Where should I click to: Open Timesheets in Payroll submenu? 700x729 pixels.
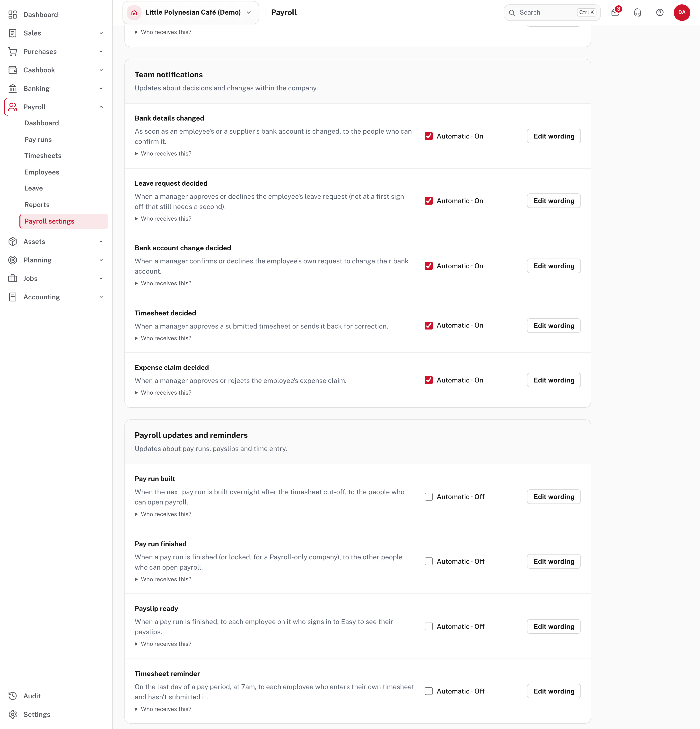click(x=43, y=156)
